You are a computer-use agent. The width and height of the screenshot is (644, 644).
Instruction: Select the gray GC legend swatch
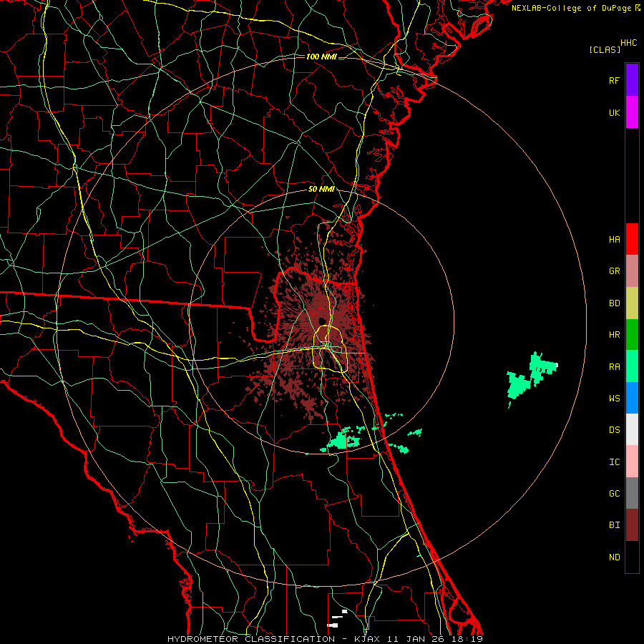coord(632,493)
